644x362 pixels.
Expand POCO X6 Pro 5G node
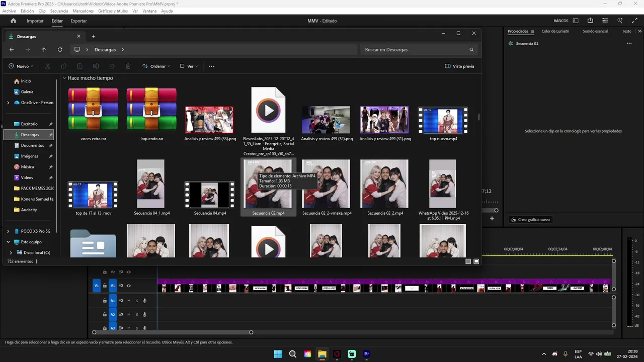(x=8, y=231)
